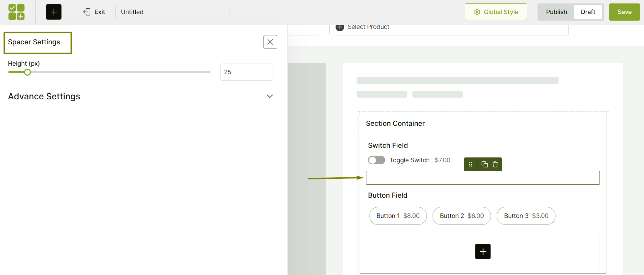This screenshot has height=275, width=644.
Task: Click the Select Product plus icon
Action: pos(340,27)
